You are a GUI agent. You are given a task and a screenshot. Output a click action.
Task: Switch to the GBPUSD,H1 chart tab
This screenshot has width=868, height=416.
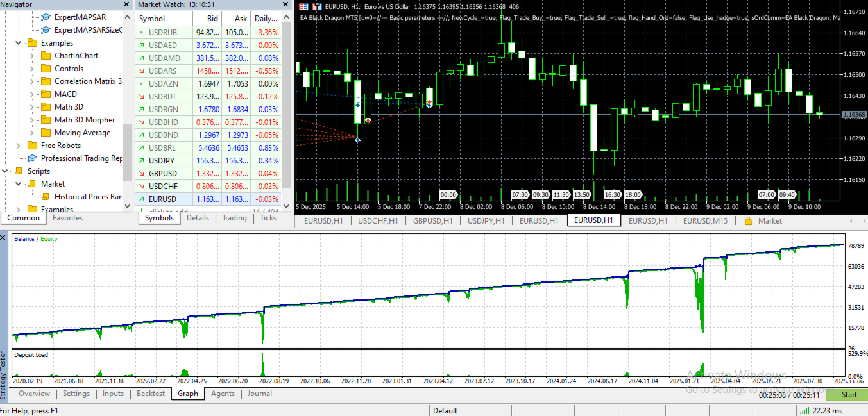point(432,220)
